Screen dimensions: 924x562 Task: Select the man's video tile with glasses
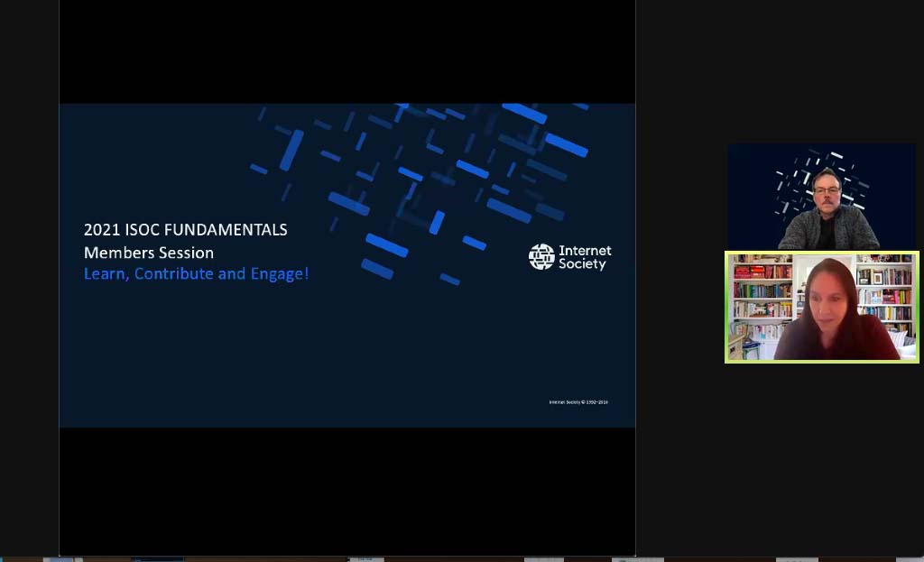tap(821, 196)
